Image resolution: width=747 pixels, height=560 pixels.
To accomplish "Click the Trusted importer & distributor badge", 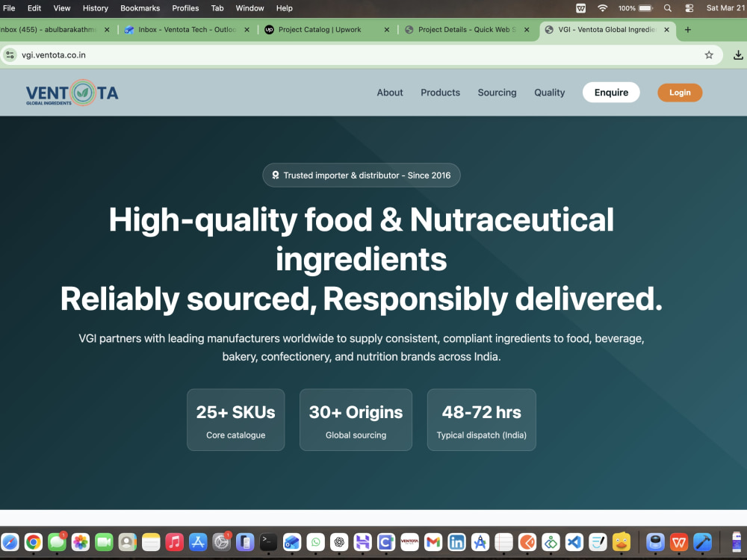I will pyautogui.click(x=362, y=175).
